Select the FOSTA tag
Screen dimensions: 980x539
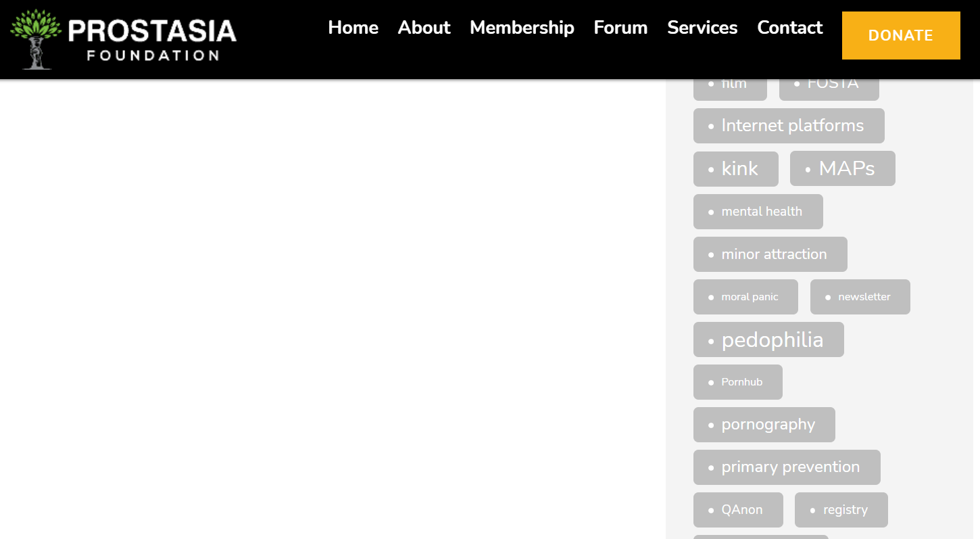[829, 89]
